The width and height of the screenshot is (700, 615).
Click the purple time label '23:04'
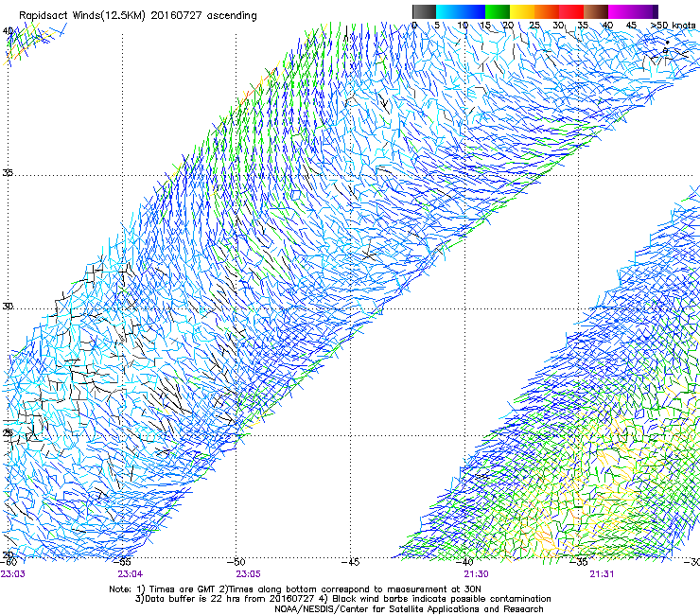(x=131, y=574)
